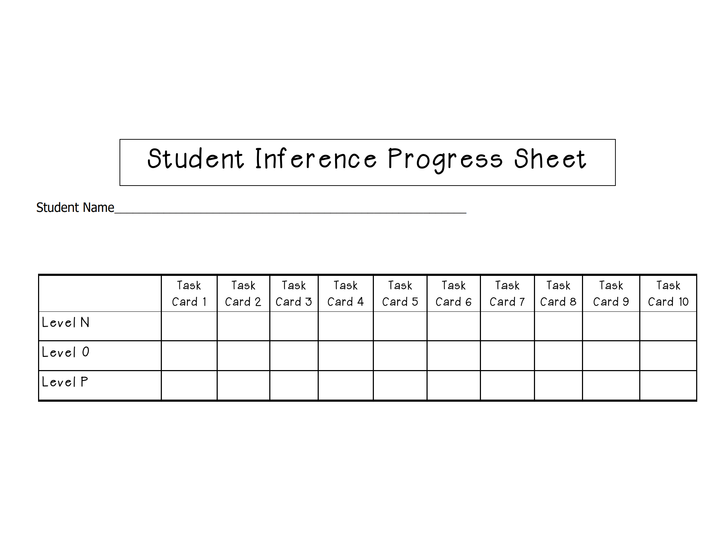720x556 pixels.
Task: Select the Level O, Task Card 5 cell
Action: pyautogui.click(x=400, y=355)
